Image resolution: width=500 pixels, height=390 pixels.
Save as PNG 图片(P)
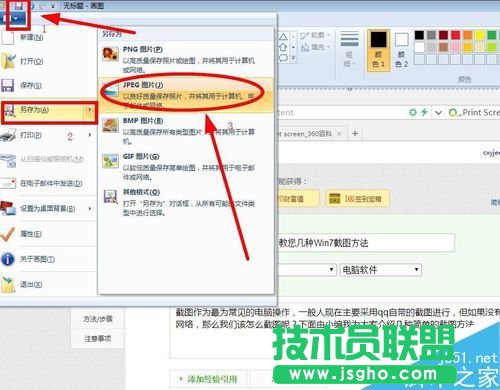click(186, 59)
